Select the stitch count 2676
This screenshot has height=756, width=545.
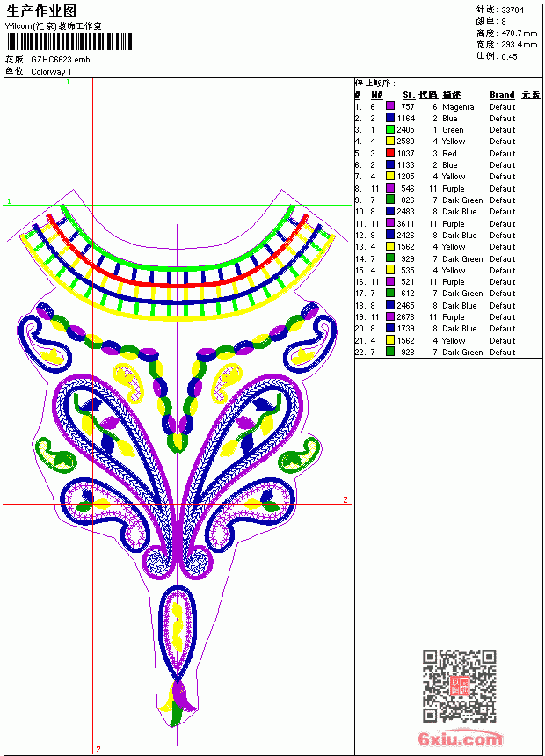tap(405, 317)
